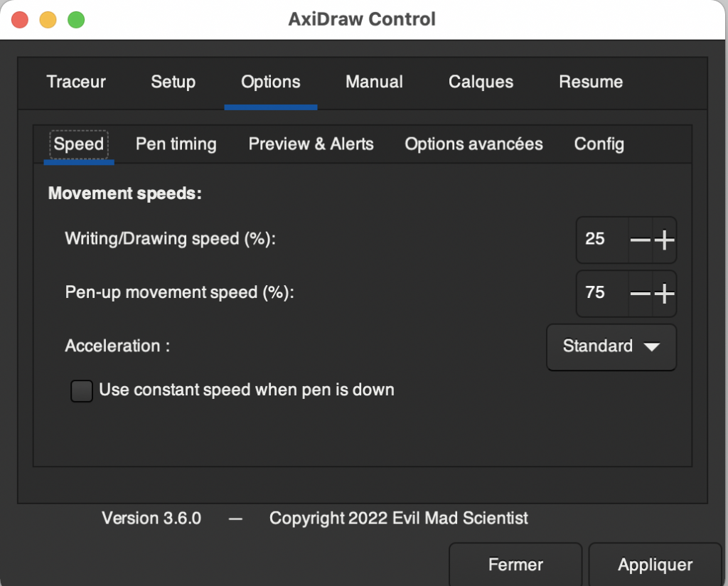Increase Writing/Drawing speed with plus button
This screenshot has width=728, height=586.
click(x=664, y=240)
